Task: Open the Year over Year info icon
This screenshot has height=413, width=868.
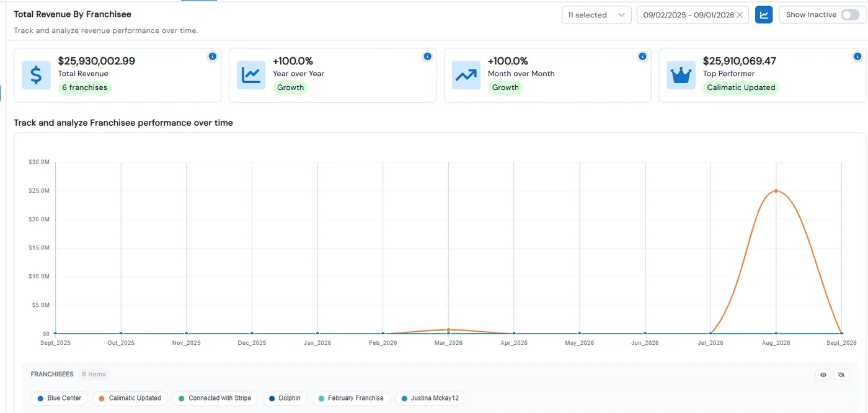Action: [x=428, y=56]
